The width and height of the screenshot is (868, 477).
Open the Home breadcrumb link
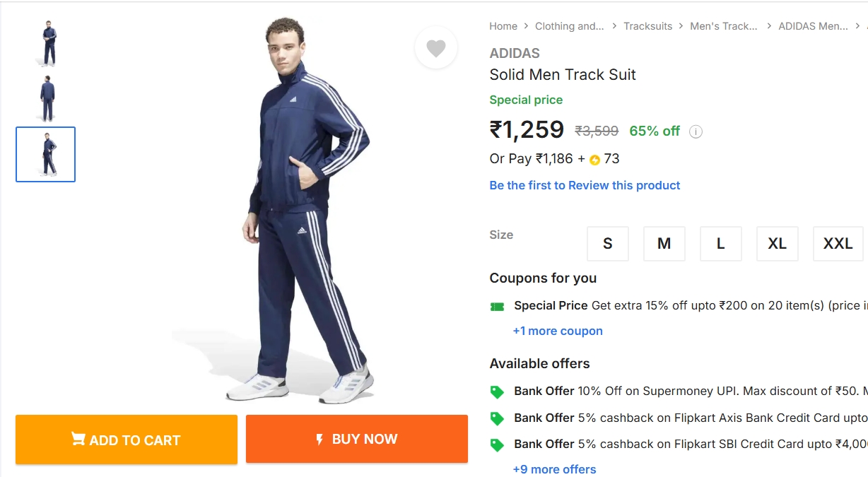coord(503,25)
